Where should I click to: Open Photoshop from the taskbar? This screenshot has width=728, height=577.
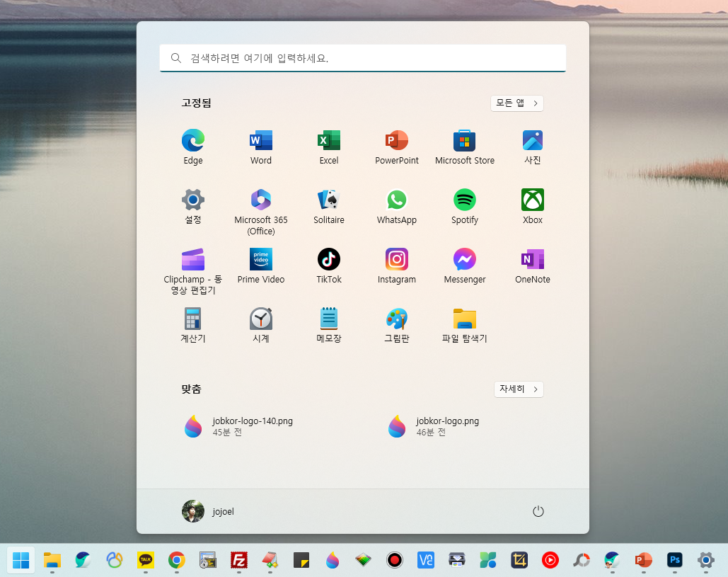(675, 560)
